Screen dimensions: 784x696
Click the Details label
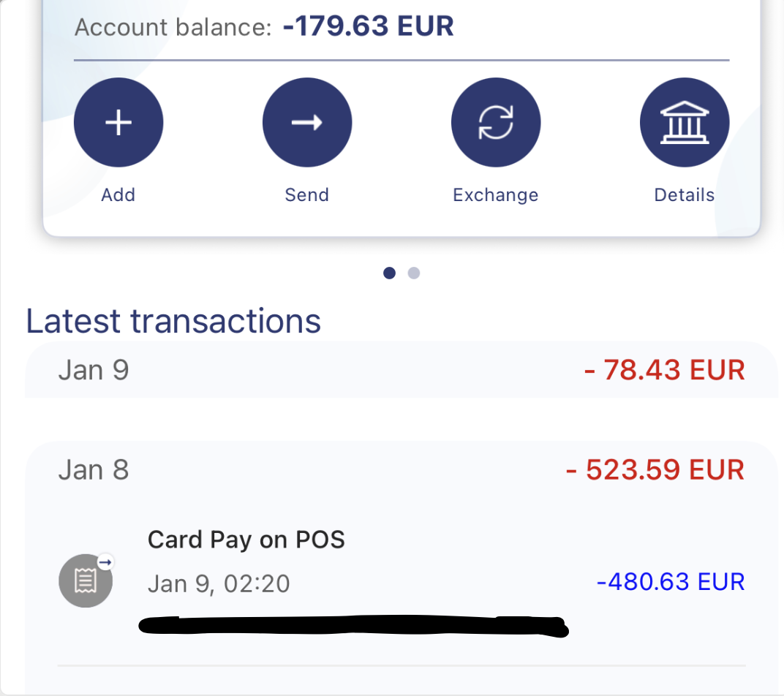pyautogui.click(x=685, y=195)
